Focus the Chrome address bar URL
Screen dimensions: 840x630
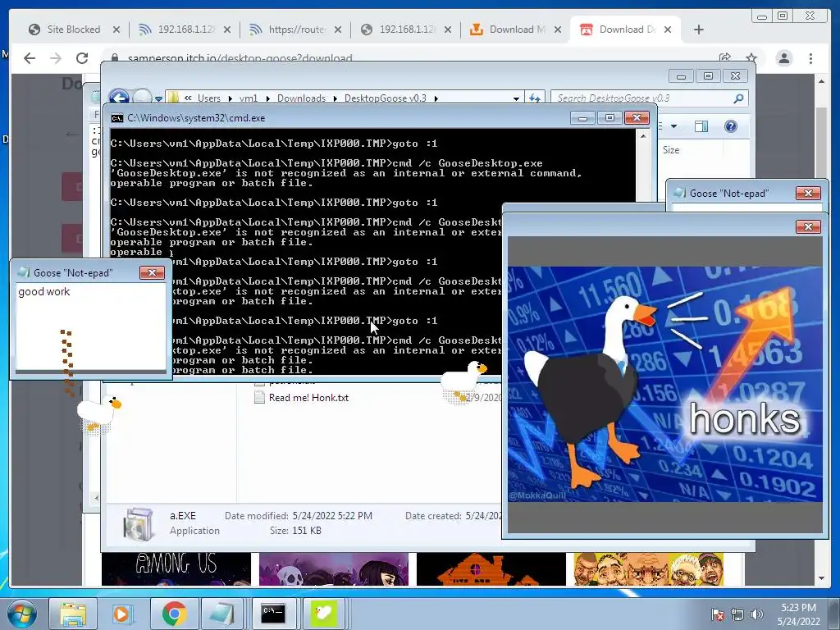pos(240,58)
